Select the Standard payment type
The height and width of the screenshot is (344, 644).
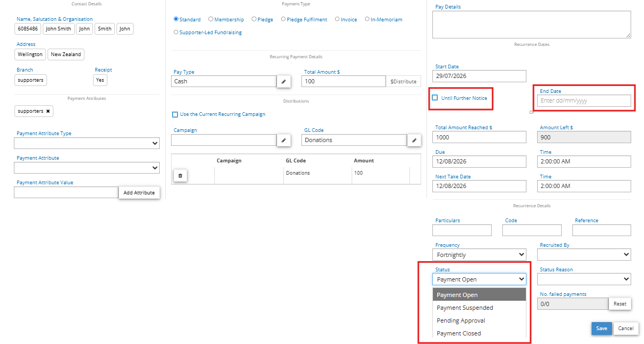(176, 19)
